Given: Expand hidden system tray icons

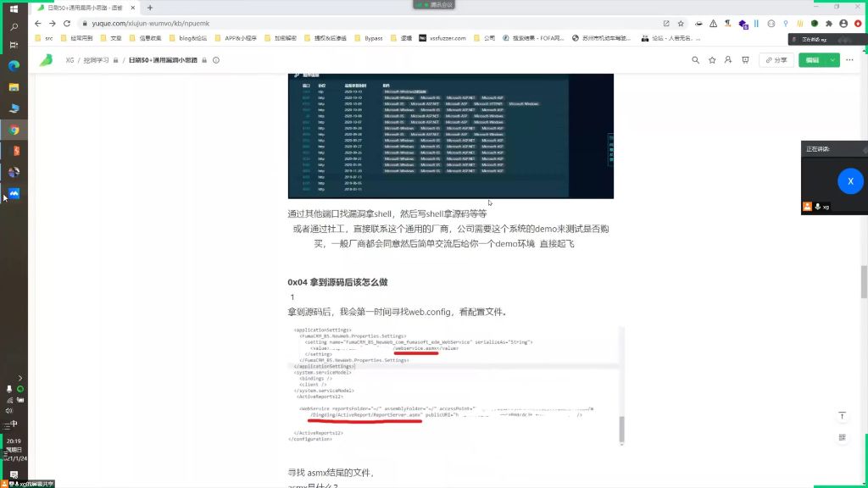Looking at the screenshot, I should pos(20,379).
